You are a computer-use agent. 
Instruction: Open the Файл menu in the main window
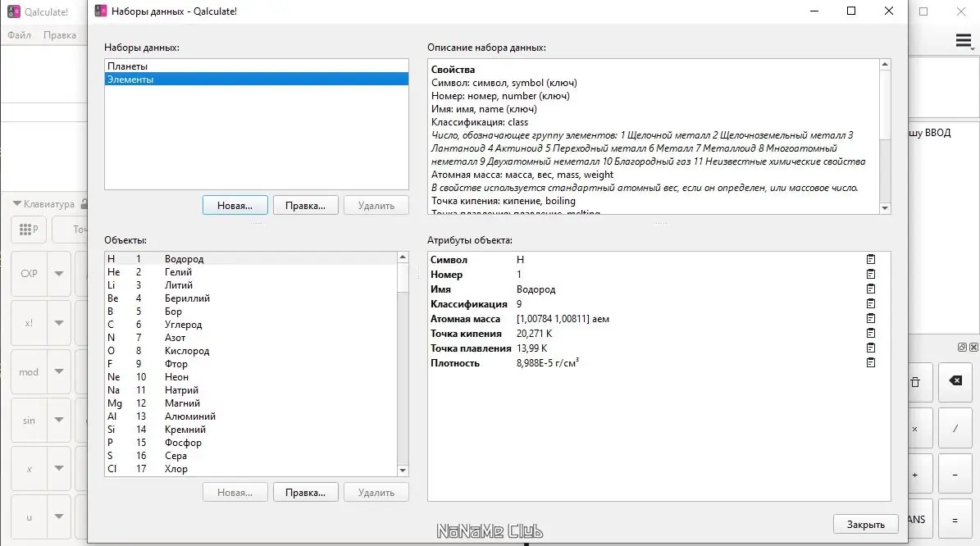coord(20,35)
